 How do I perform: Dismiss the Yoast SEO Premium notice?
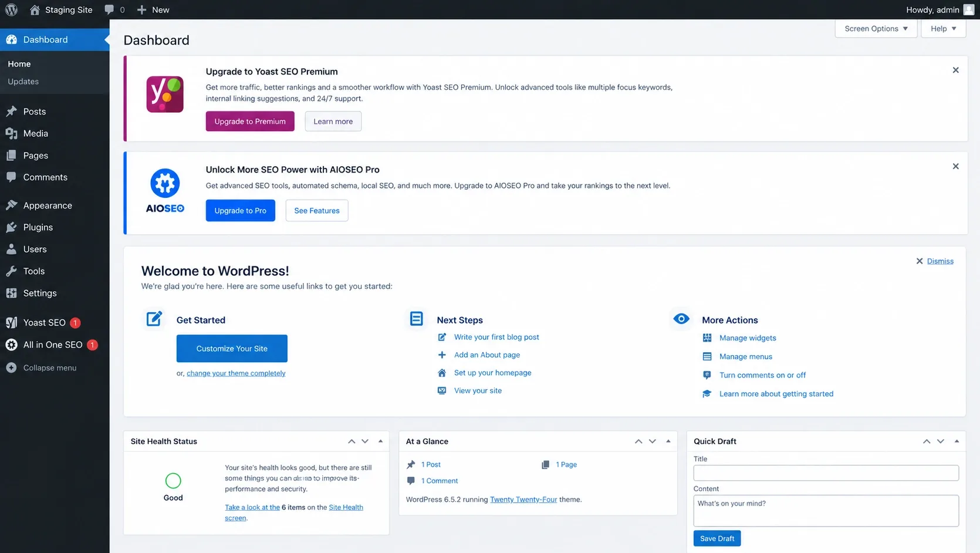pos(955,70)
